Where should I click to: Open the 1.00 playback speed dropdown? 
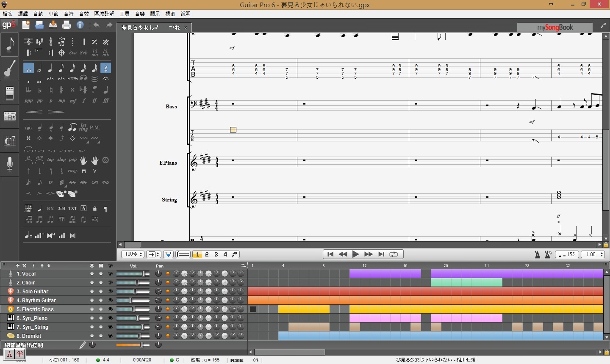point(593,254)
